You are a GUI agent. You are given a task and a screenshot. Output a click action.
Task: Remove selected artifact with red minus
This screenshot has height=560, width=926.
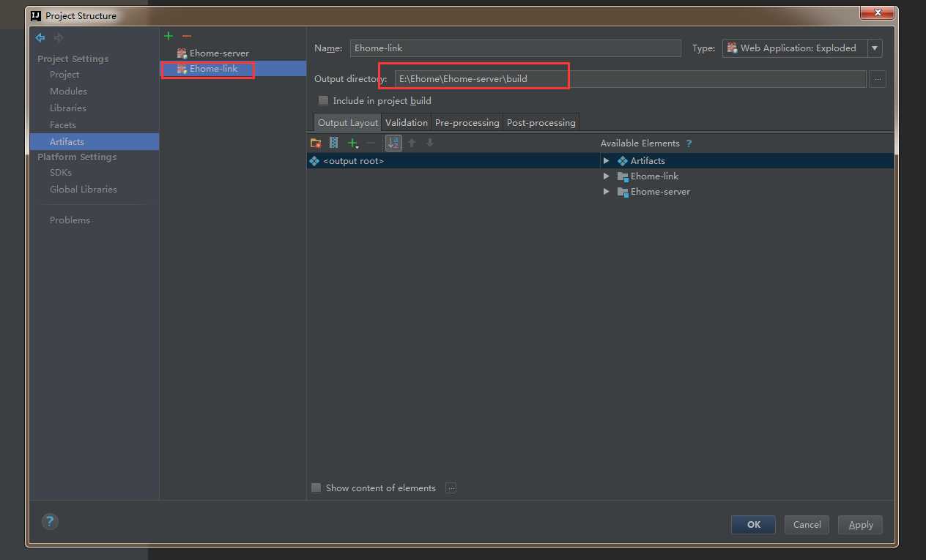(x=187, y=36)
